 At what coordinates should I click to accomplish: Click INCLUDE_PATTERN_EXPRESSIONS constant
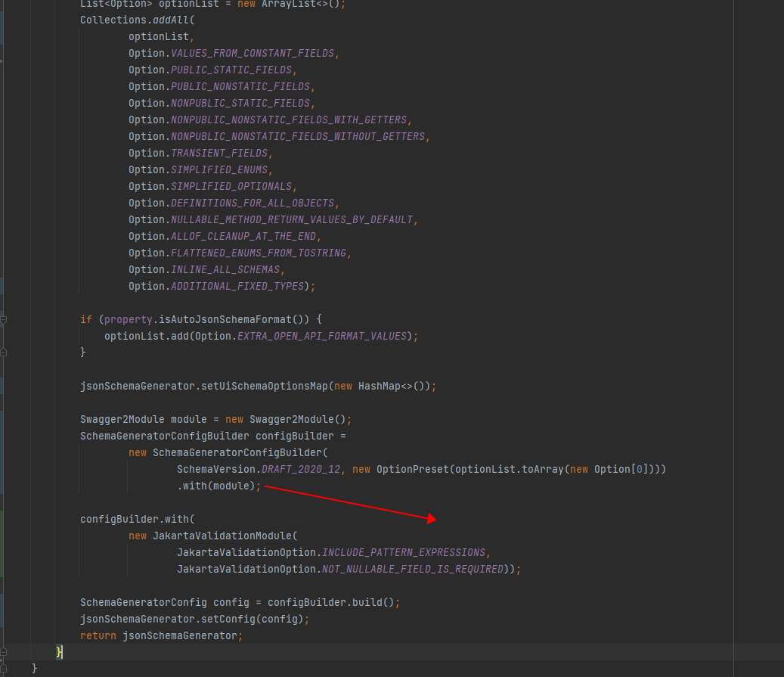[404, 552]
